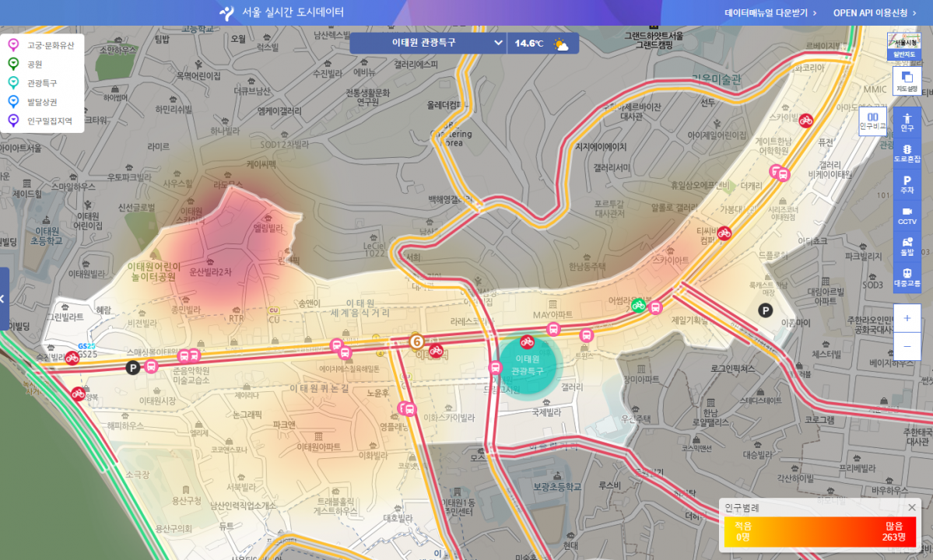Image resolution: width=933 pixels, height=560 pixels.
Task: Show 주차 parking layer on map
Action: pyautogui.click(x=907, y=184)
